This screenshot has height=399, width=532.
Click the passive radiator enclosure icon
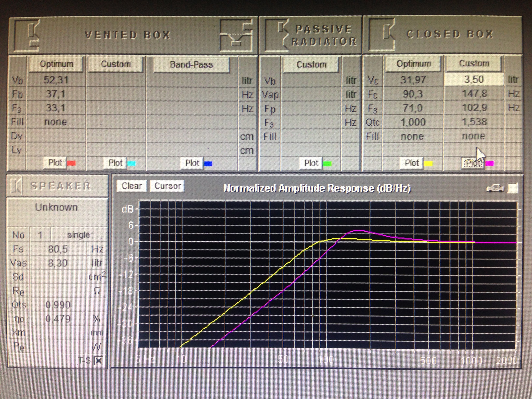[277, 35]
